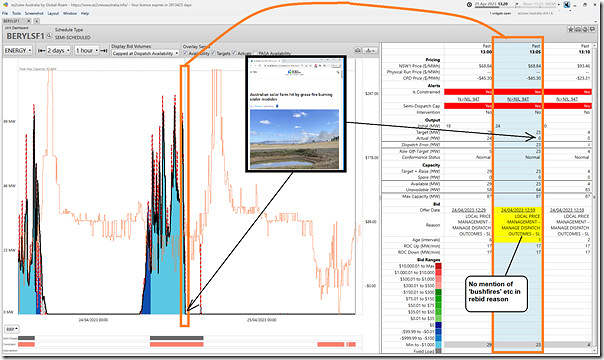Open the ENERGY market dropdown
This screenshot has width=604, height=360.
click(18, 50)
